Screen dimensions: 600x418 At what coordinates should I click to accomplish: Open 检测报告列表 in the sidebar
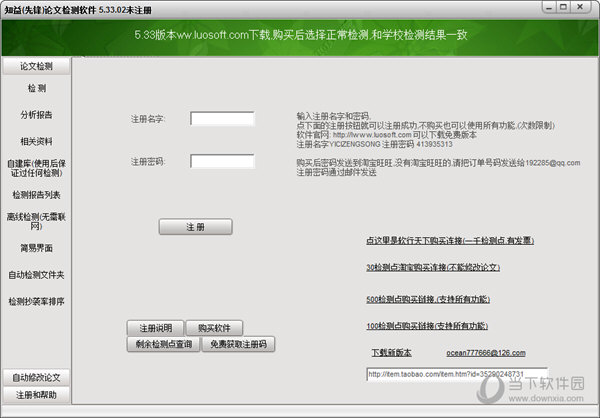click(x=36, y=195)
